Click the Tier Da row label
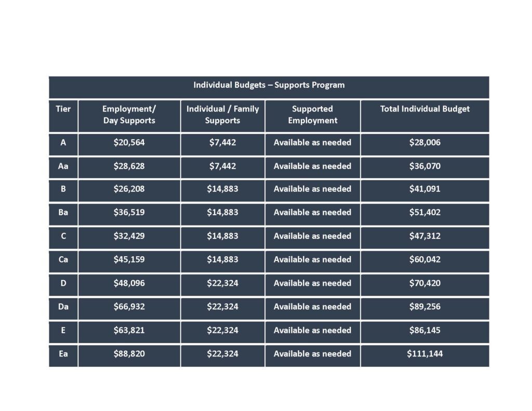The height and width of the screenshot is (411, 532). 63,307
